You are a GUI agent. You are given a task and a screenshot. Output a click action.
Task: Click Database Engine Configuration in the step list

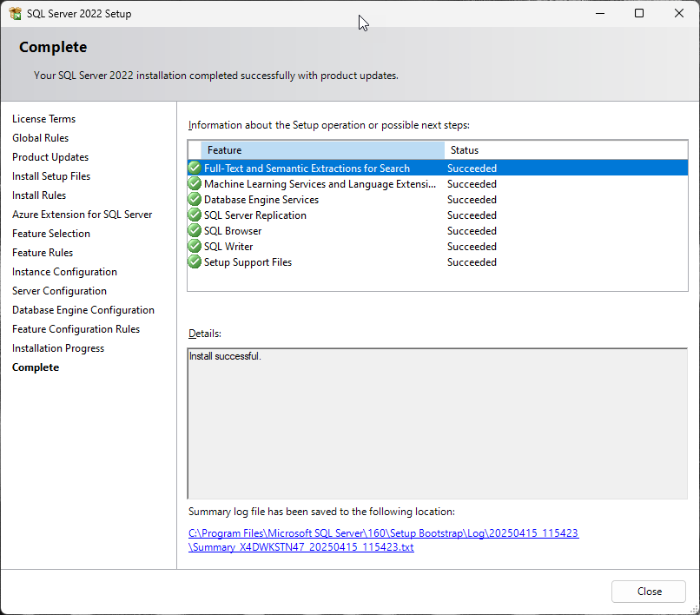point(83,310)
